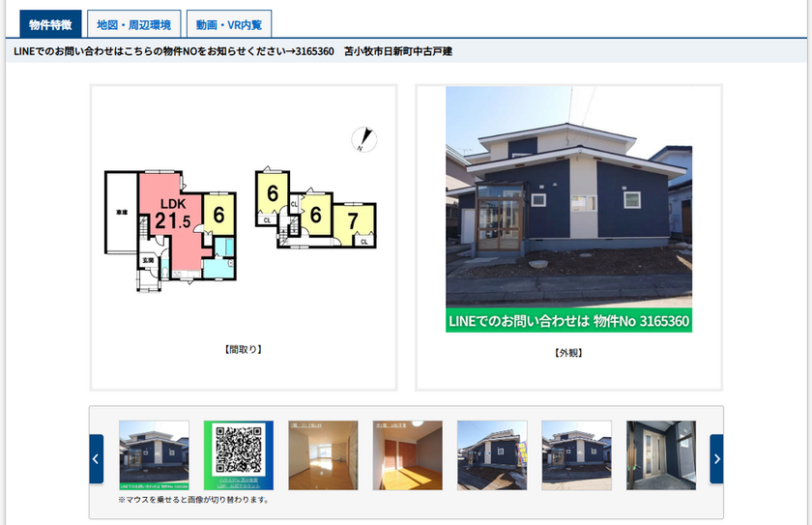Click the pink LDK 21.5 room on floor plan

170,218
